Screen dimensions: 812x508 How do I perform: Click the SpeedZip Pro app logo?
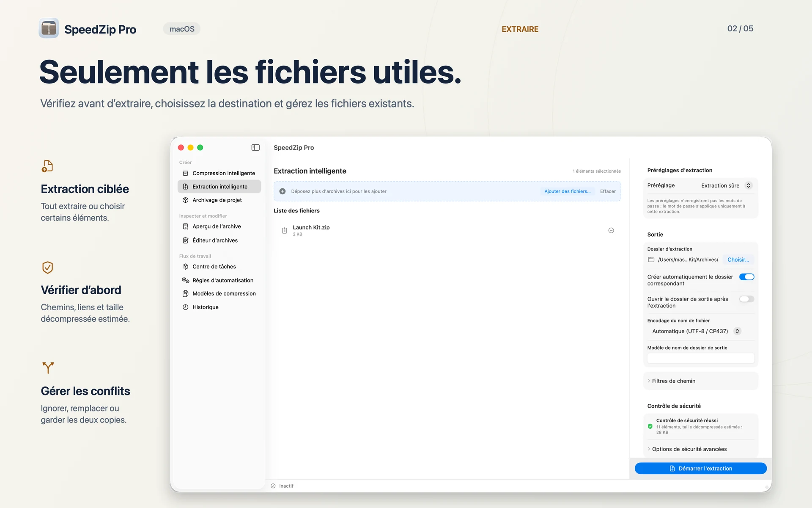pyautogui.click(x=49, y=28)
